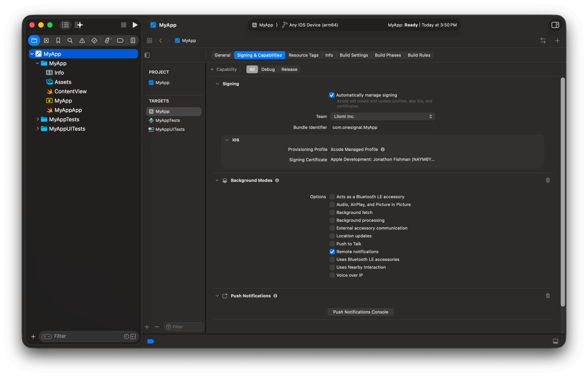Open the Bookmark navigator icon
The width and height of the screenshot is (588, 377).
pos(58,41)
